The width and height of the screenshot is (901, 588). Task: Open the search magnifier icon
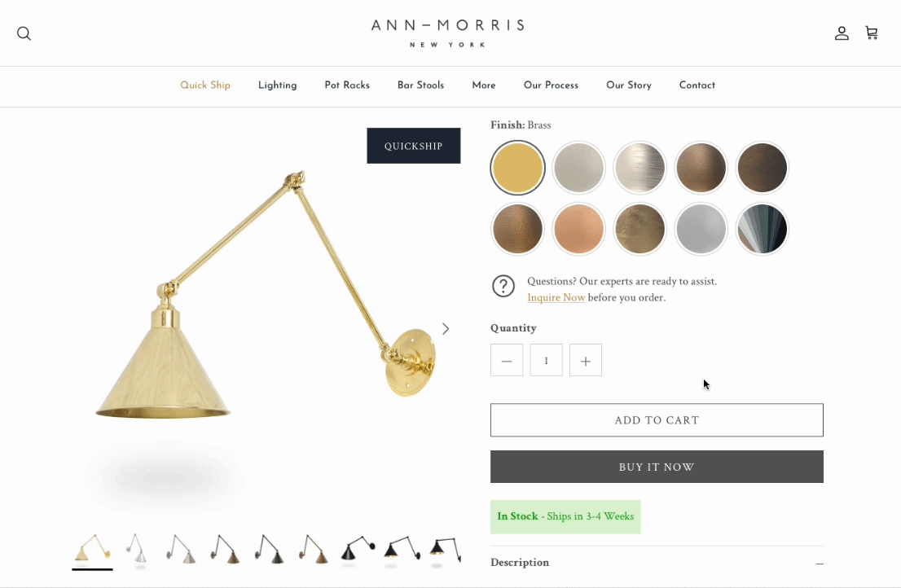click(24, 33)
